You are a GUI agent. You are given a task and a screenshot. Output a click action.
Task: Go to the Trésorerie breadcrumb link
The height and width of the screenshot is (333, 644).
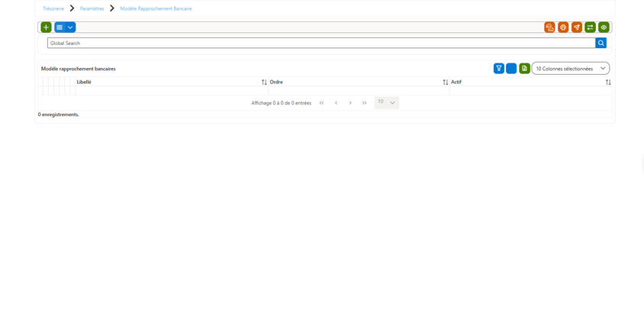53,8
